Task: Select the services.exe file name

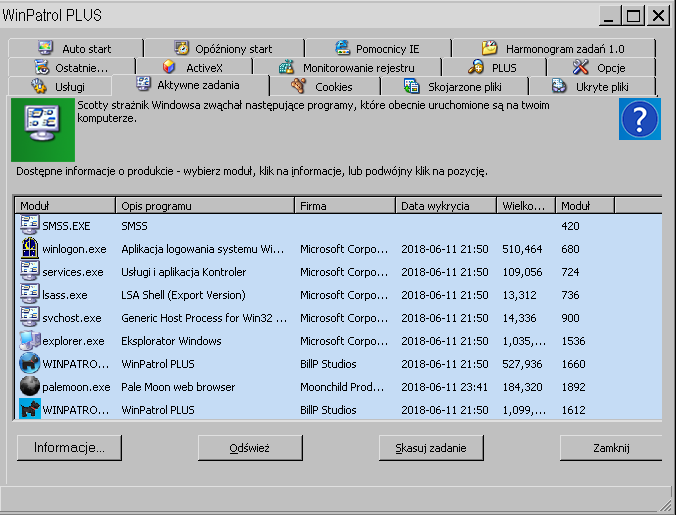Action: 73,272
